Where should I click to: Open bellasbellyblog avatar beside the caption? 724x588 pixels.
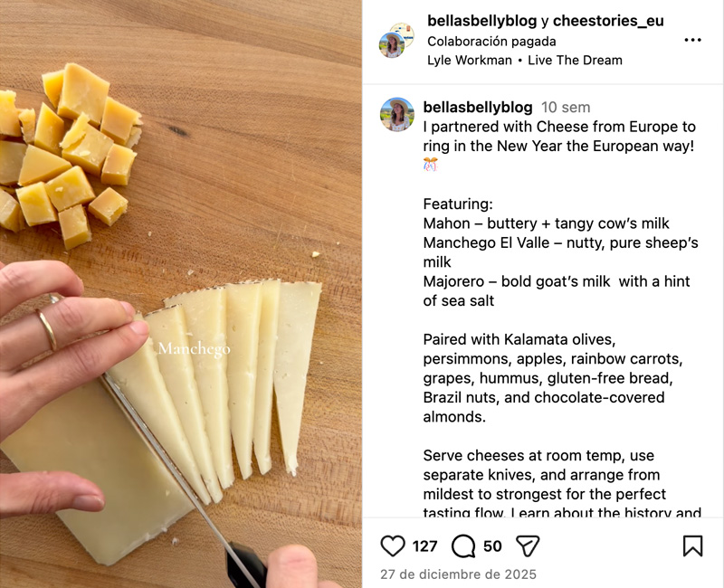coord(396,115)
